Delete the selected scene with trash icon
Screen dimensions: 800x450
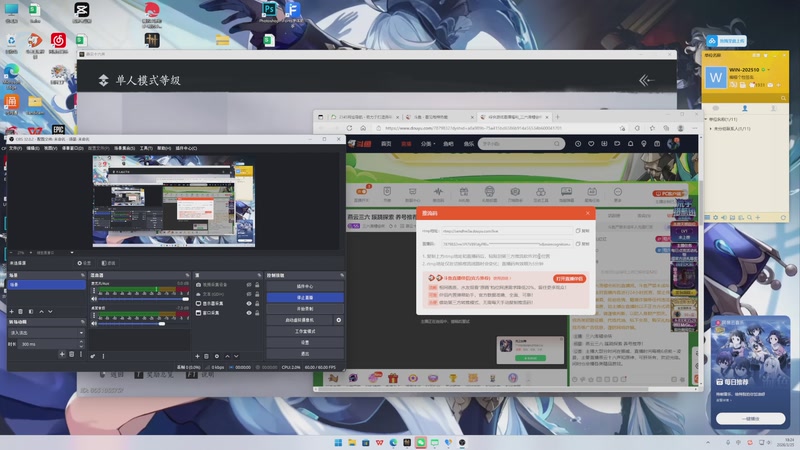(21, 311)
